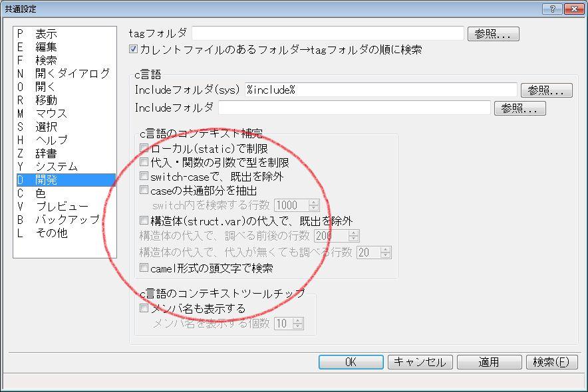Click the help question mark button in title bar
Image resolution: width=588 pixels, height=392 pixels.
(x=552, y=9)
